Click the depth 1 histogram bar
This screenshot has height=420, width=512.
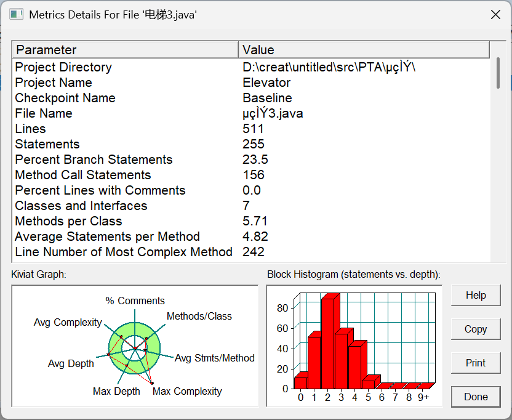coord(314,362)
